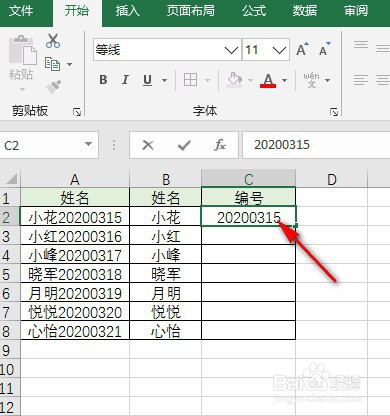Screen dimensions: 390x416
Task: Switch to the 数据 tab
Action: click(305, 11)
